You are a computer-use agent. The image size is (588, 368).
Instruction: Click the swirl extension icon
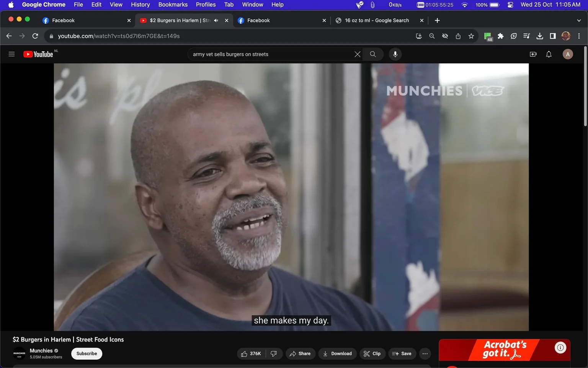[513, 36]
